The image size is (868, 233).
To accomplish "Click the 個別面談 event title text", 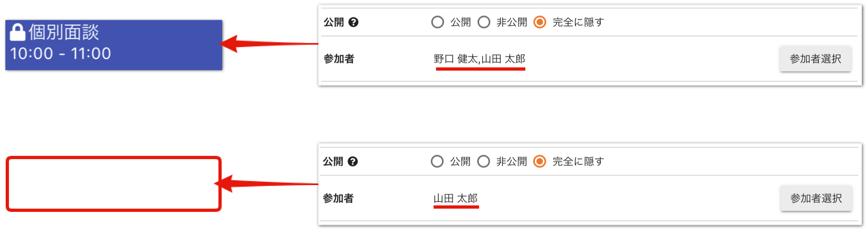I will [64, 32].
